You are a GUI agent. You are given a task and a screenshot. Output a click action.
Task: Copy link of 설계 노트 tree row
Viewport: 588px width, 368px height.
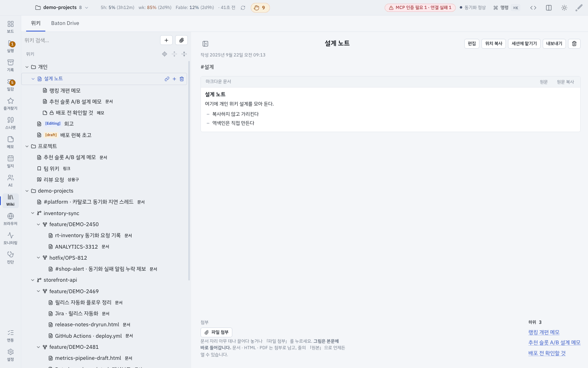click(167, 79)
